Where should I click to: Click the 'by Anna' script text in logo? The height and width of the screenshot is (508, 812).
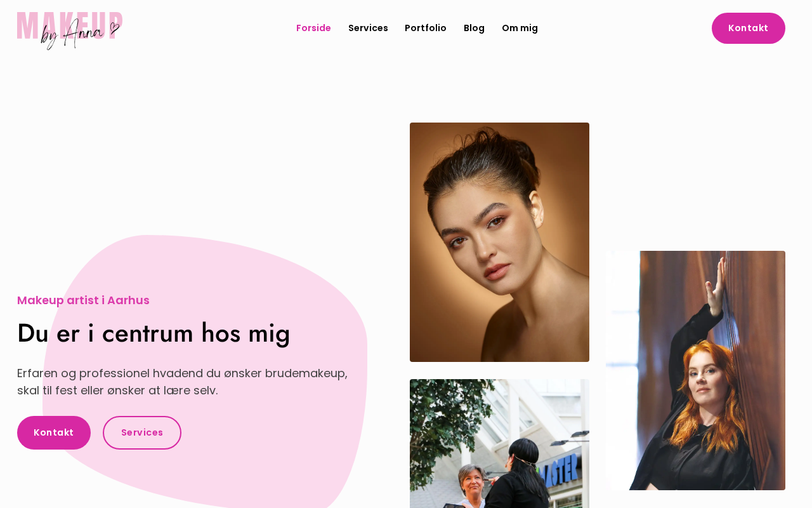click(x=73, y=34)
